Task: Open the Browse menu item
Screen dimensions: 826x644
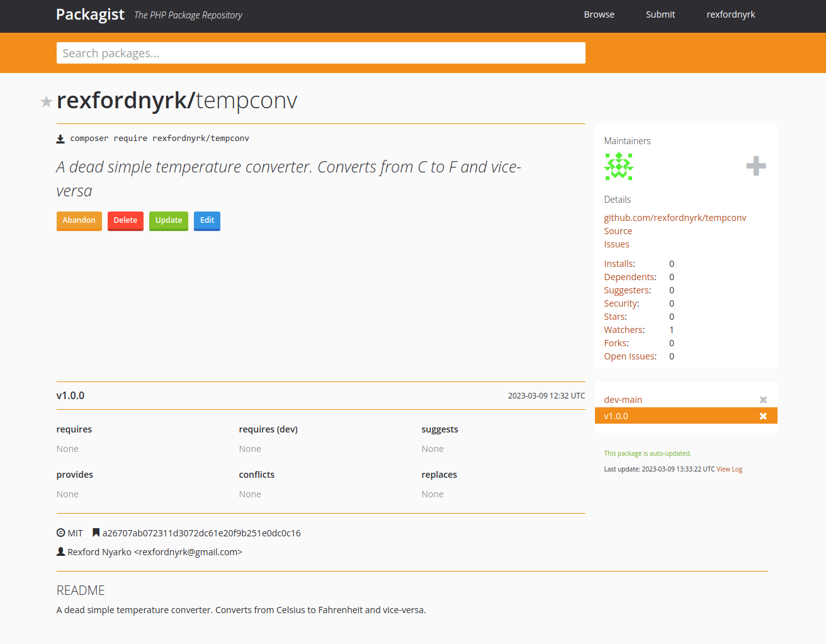Action: pyautogui.click(x=599, y=14)
